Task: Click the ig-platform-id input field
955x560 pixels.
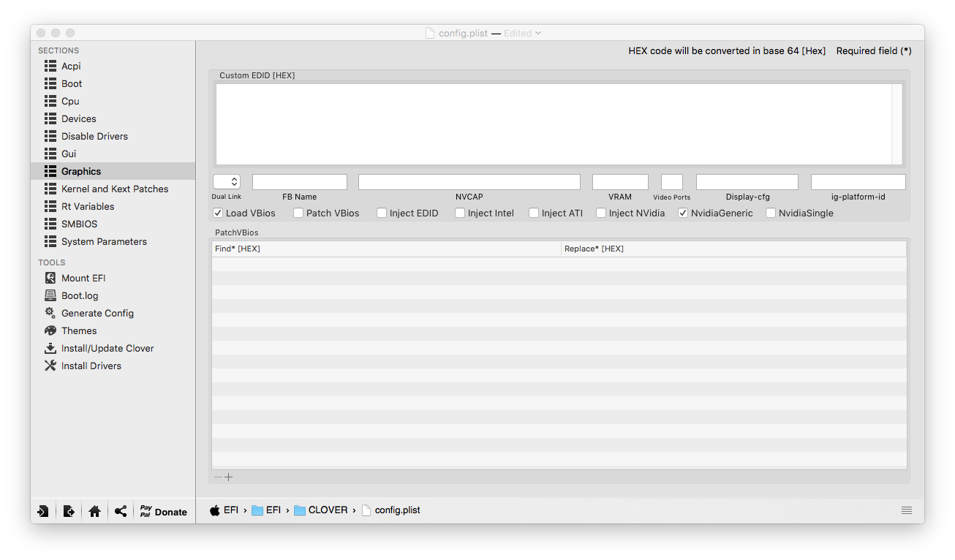Action: 858,182
